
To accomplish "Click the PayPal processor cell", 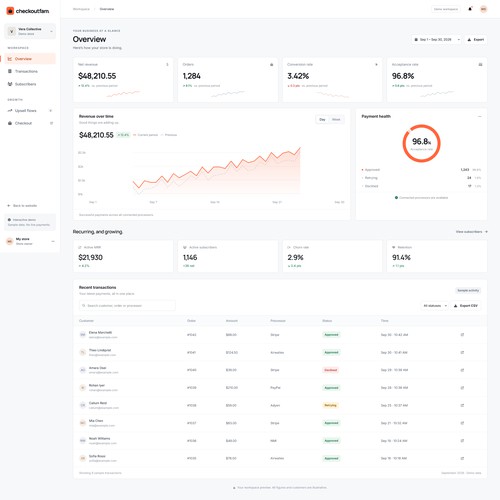I will click(x=275, y=388).
